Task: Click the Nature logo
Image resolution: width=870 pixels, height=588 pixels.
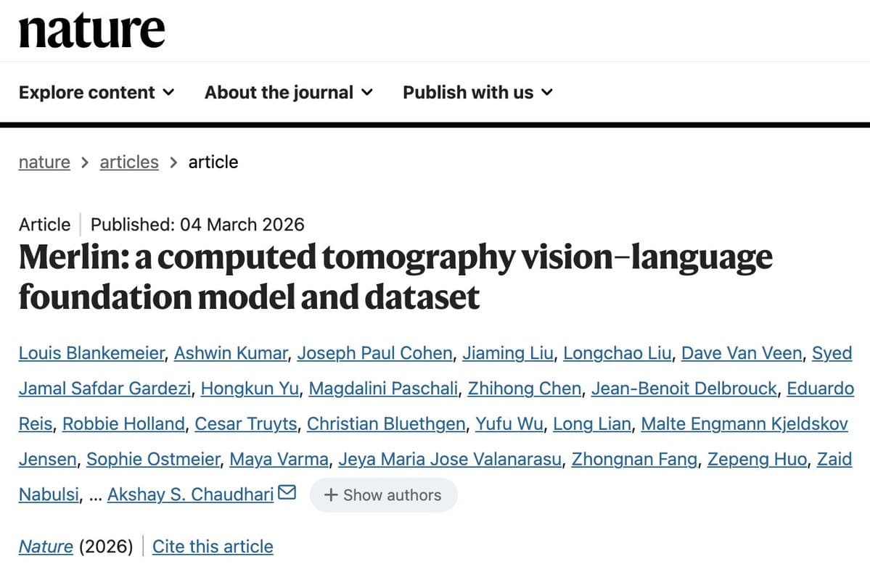Action: [x=92, y=30]
